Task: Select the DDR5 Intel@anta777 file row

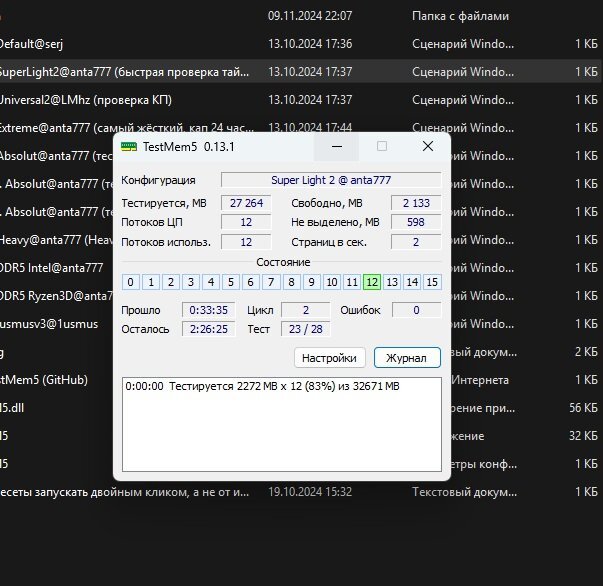Action: coord(50,268)
